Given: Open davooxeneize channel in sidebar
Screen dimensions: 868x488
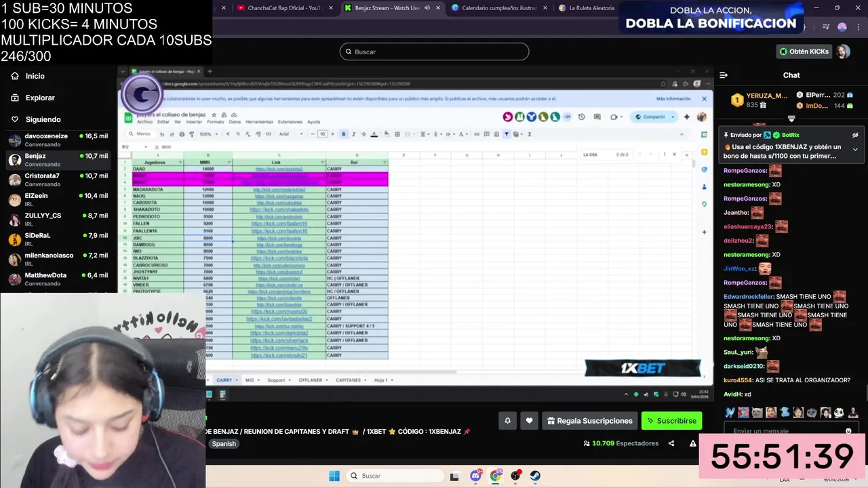Looking at the screenshot, I should pos(58,140).
